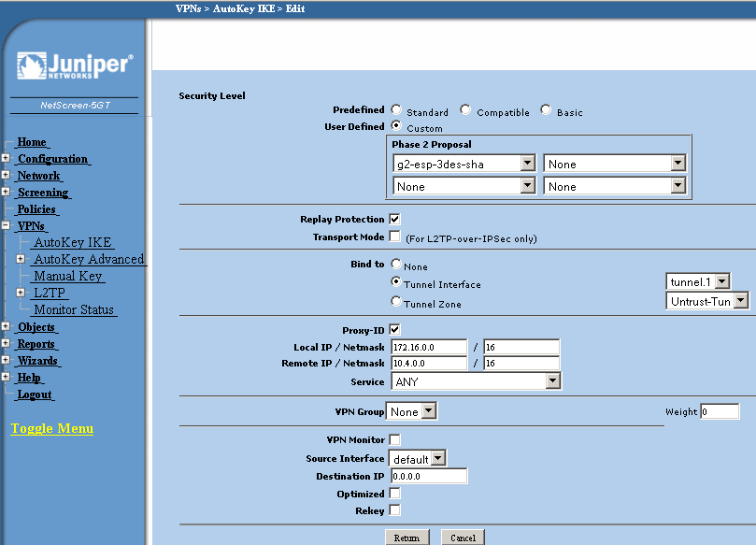Open the Monitor Status page
756x545 pixels.
click(x=74, y=309)
